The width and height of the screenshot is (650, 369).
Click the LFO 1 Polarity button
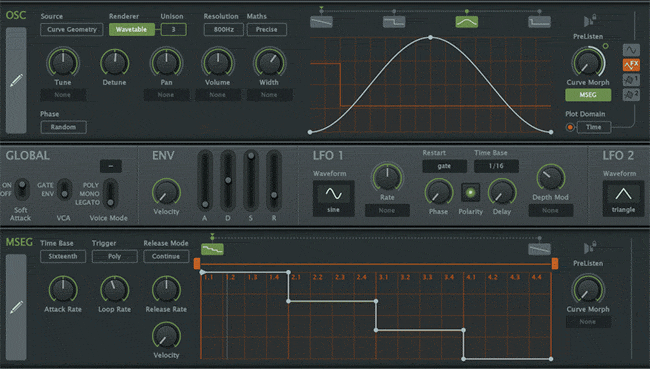click(x=470, y=192)
